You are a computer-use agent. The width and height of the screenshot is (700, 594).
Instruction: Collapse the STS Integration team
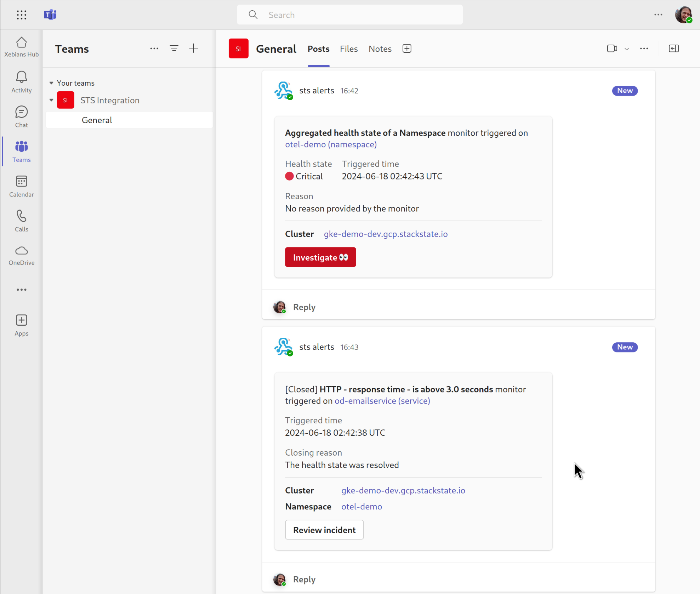pos(51,100)
